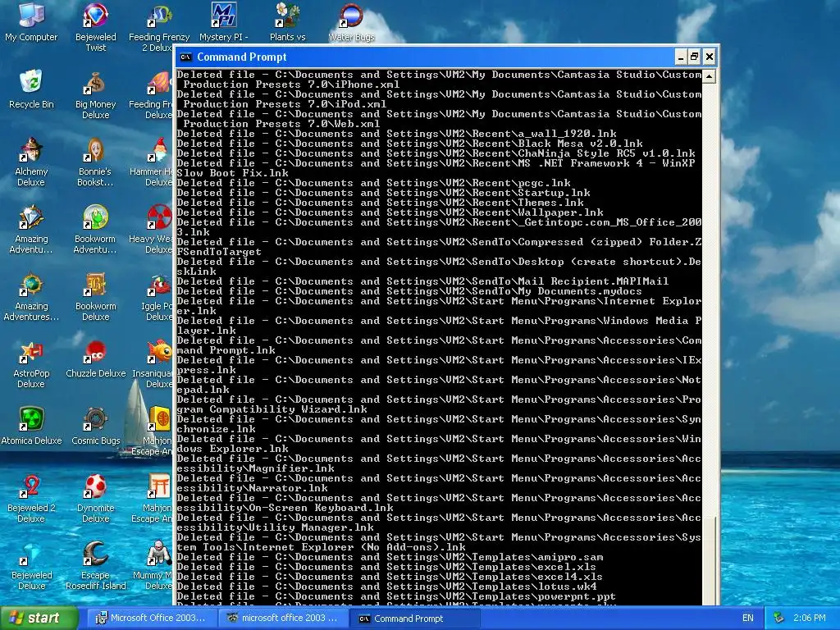Click the Command Prompt title bar text
Image resolution: width=840 pixels, height=630 pixels.
click(242, 57)
